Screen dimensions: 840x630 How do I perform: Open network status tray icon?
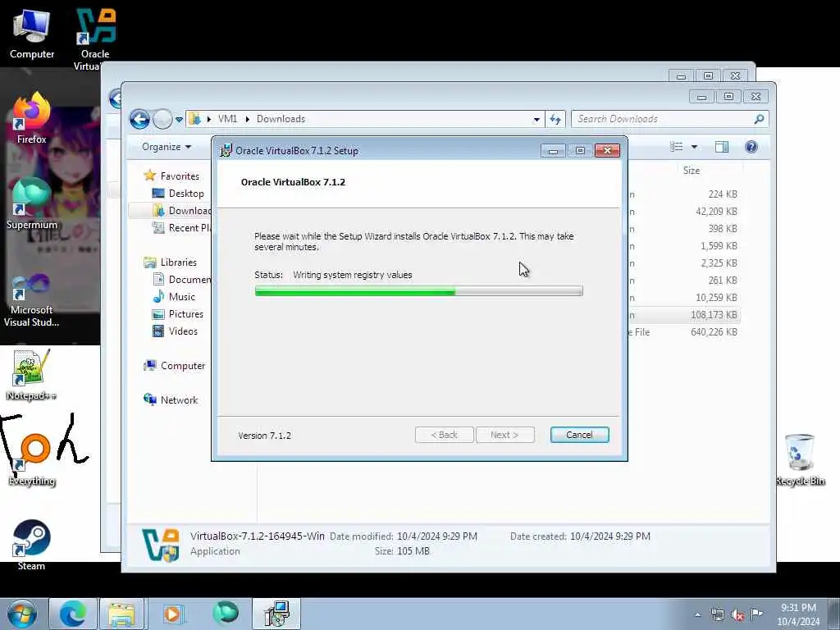[717, 614]
